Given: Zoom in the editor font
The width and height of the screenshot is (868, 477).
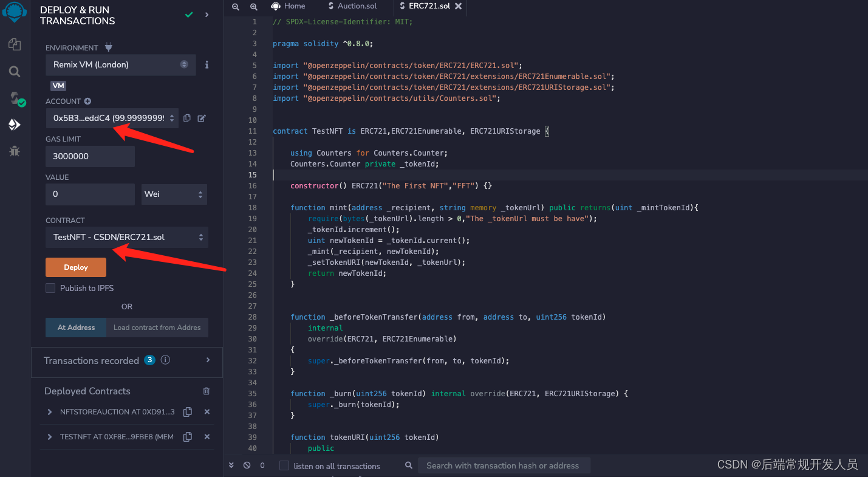Looking at the screenshot, I should click(254, 6).
